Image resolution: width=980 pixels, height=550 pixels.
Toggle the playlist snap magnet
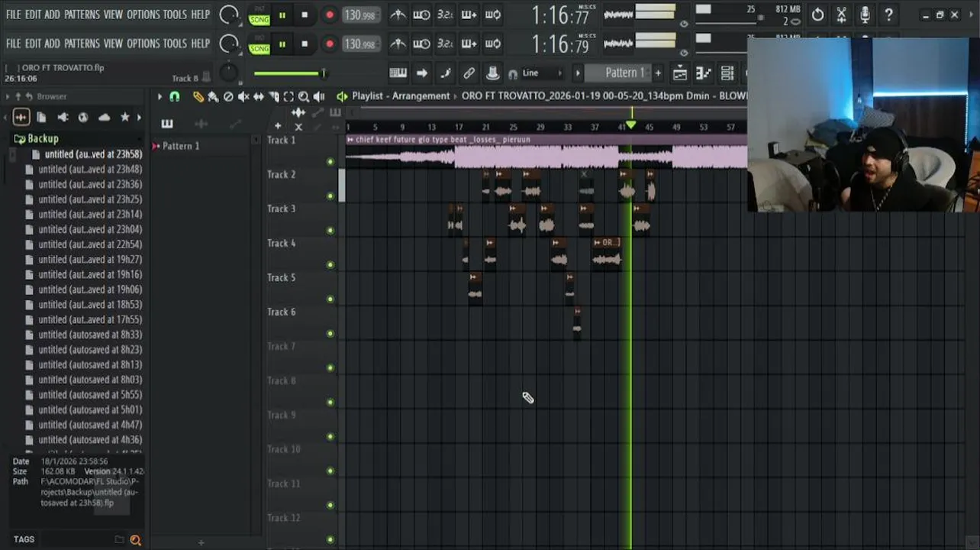pos(174,96)
